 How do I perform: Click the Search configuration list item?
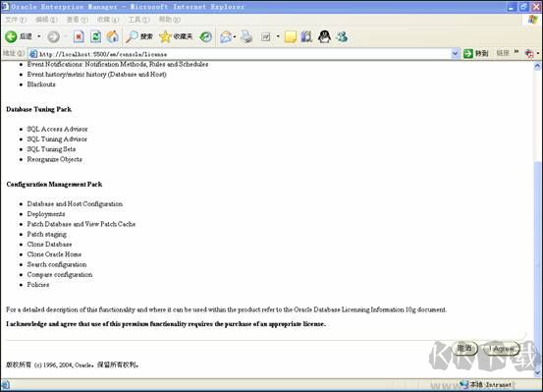click(x=57, y=264)
